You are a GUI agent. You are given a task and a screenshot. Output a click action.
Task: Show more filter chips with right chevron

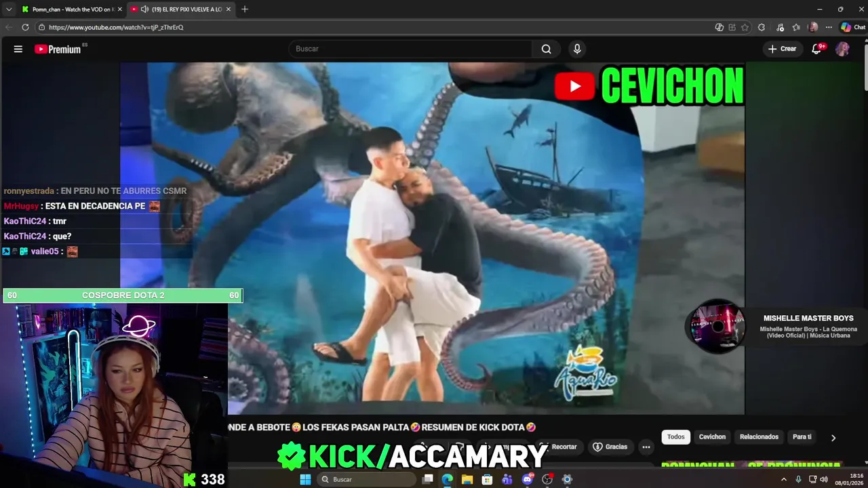(x=833, y=438)
